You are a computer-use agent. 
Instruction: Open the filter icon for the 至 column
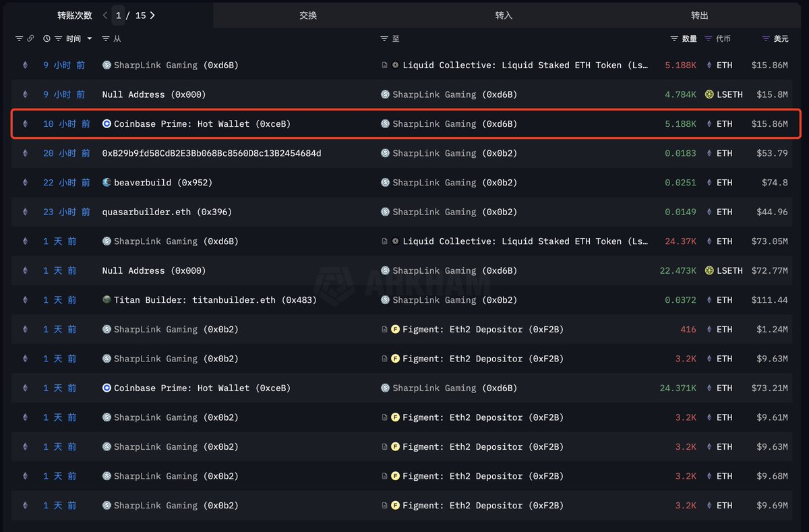[x=384, y=39]
